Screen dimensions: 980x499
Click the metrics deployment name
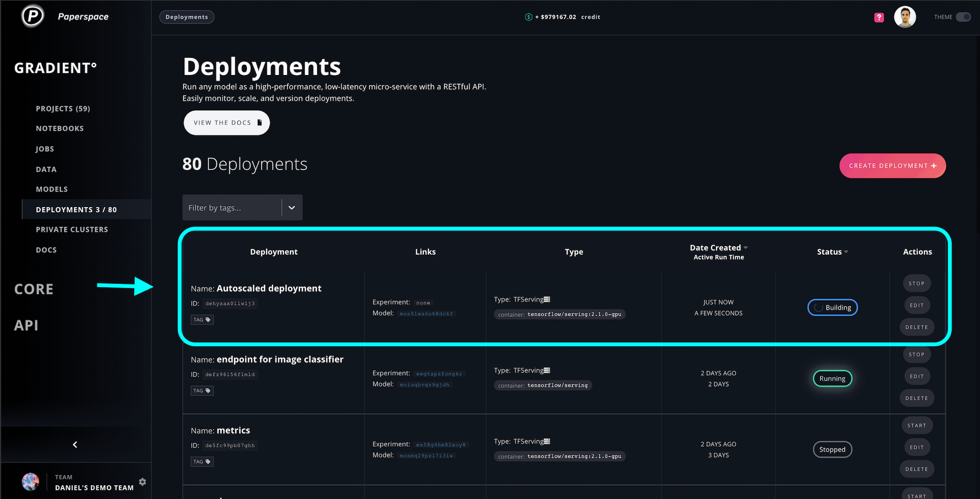(x=233, y=430)
